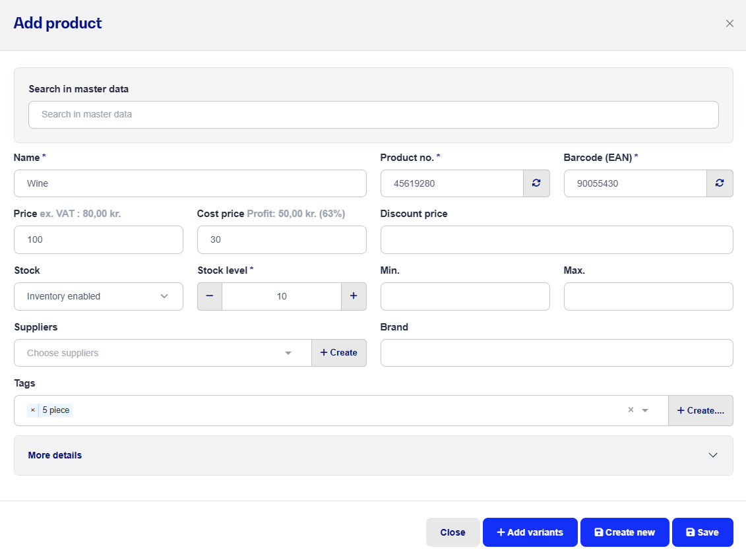
Task: Open the Choose suppliers dropdown
Action: click(x=163, y=353)
